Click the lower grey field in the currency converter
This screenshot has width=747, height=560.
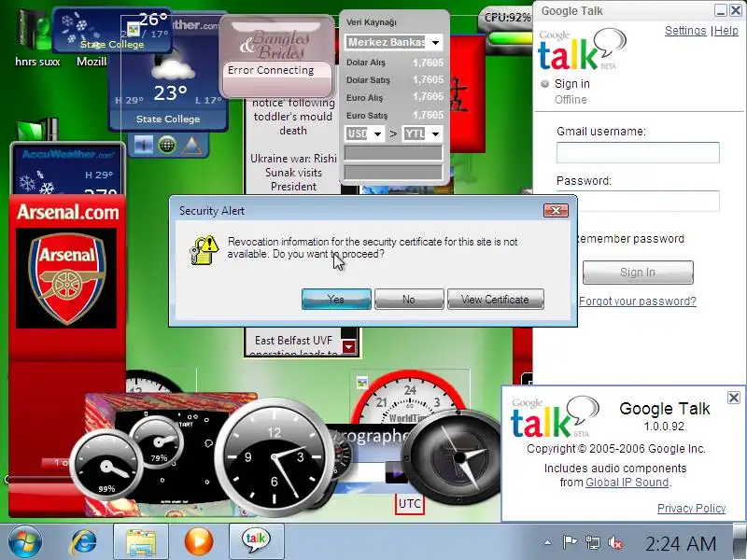(x=393, y=172)
